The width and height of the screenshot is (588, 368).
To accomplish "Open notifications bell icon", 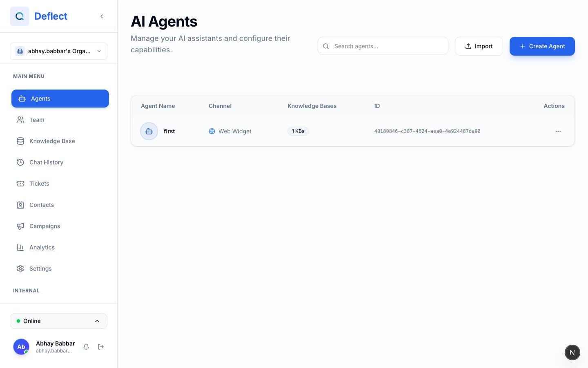I will [86, 347].
